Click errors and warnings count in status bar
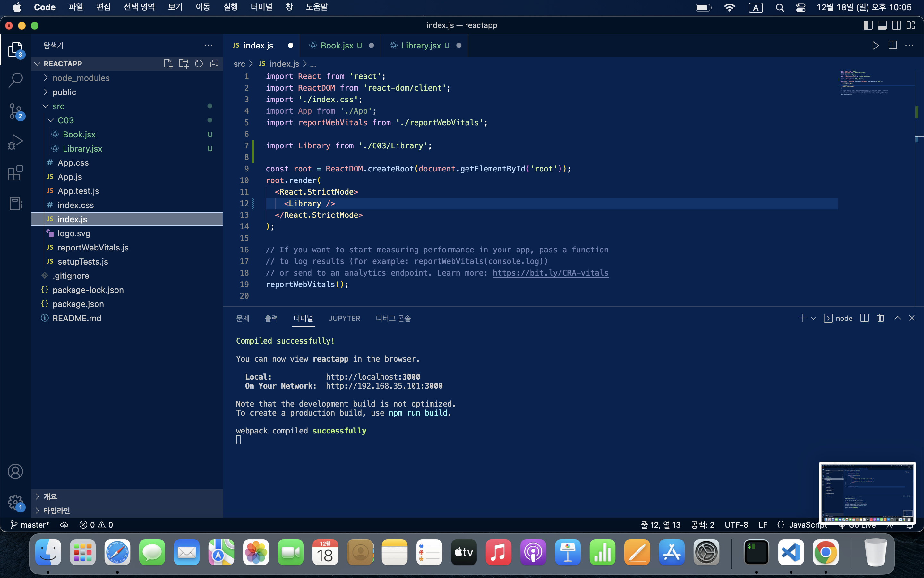 pos(96,525)
